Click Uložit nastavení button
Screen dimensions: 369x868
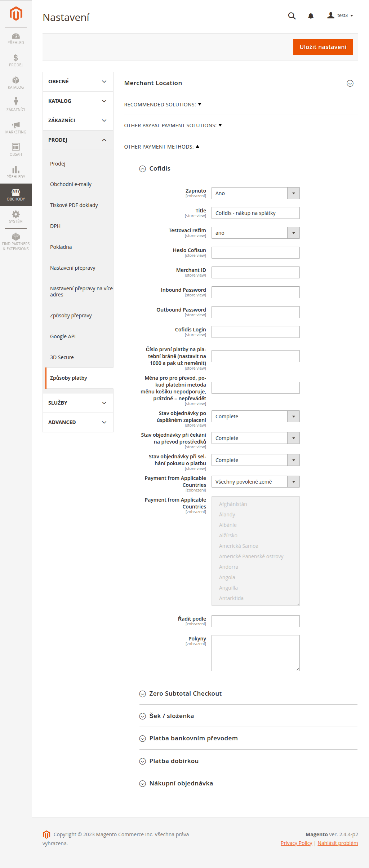(x=323, y=47)
